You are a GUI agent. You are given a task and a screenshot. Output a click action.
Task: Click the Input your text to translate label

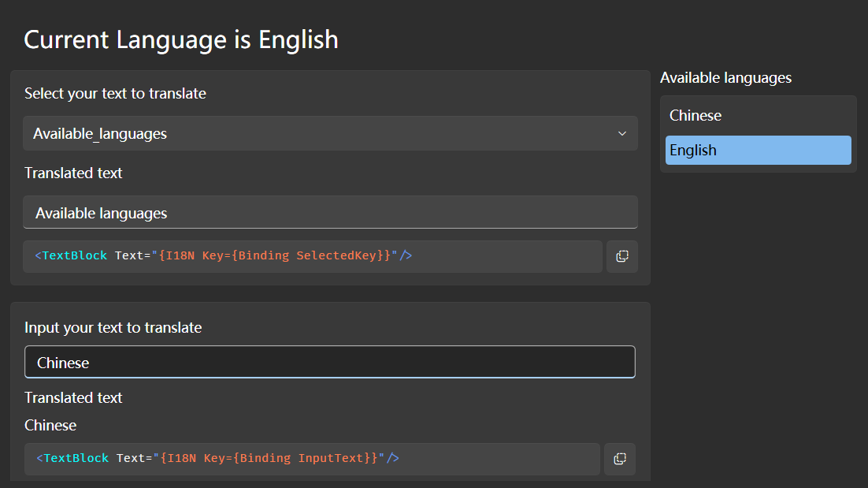point(113,327)
